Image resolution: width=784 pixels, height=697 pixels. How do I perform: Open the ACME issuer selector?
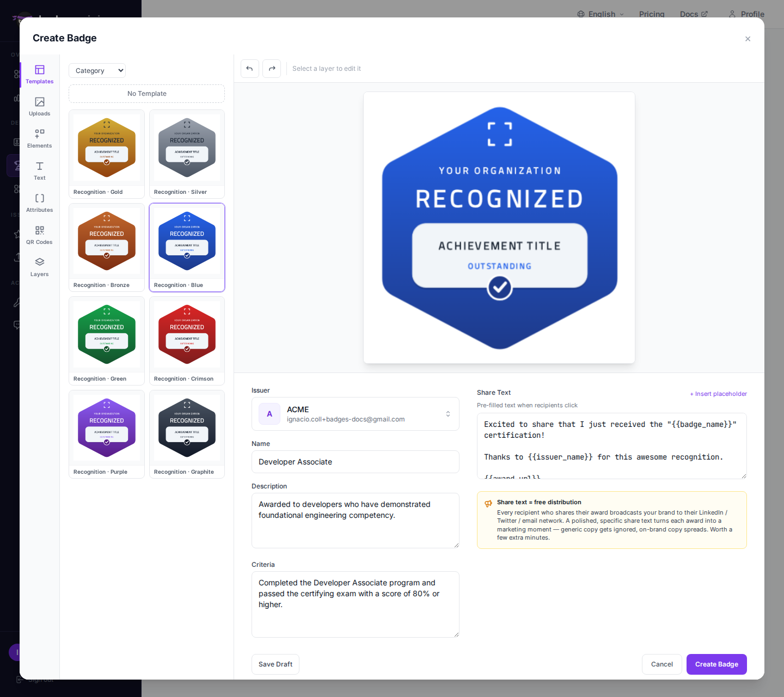coord(356,414)
